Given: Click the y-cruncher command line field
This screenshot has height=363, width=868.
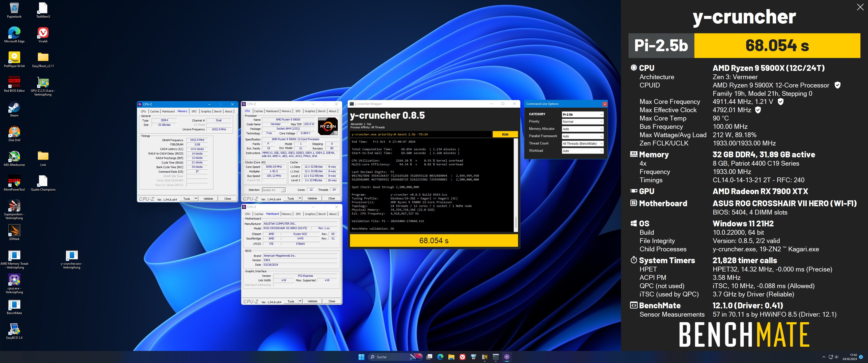Looking at the screenshot, I should click(421, 134).
